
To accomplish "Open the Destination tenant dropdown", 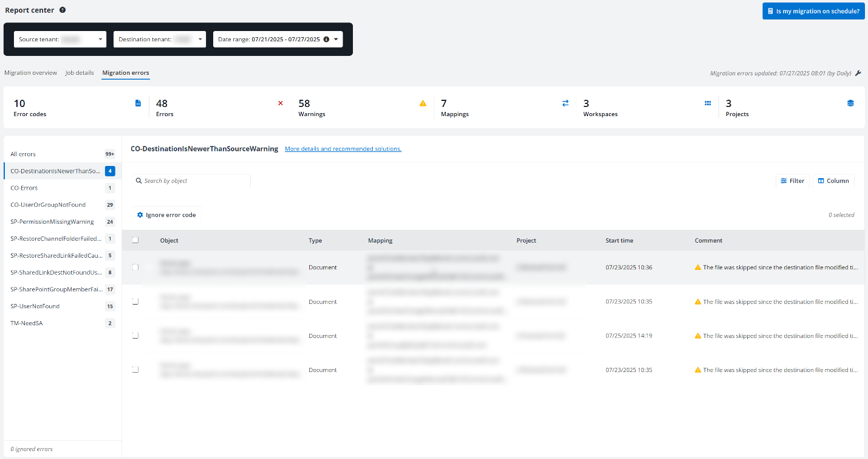I will [x=199, y=38].
